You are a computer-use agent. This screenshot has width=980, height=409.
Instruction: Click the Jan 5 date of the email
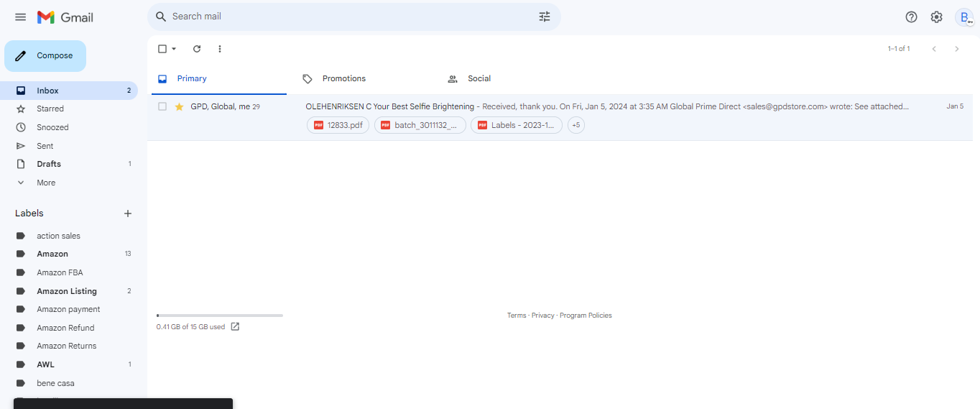955,106
